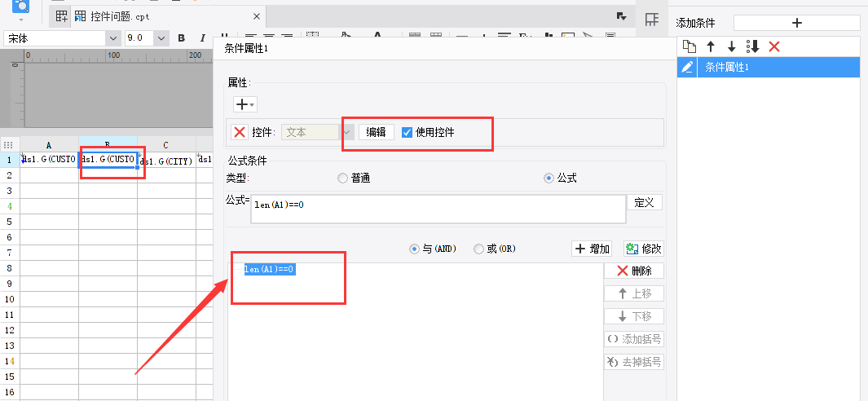Select row 16 header
This screenshot has width=868, height=401.
coord(10,392)
